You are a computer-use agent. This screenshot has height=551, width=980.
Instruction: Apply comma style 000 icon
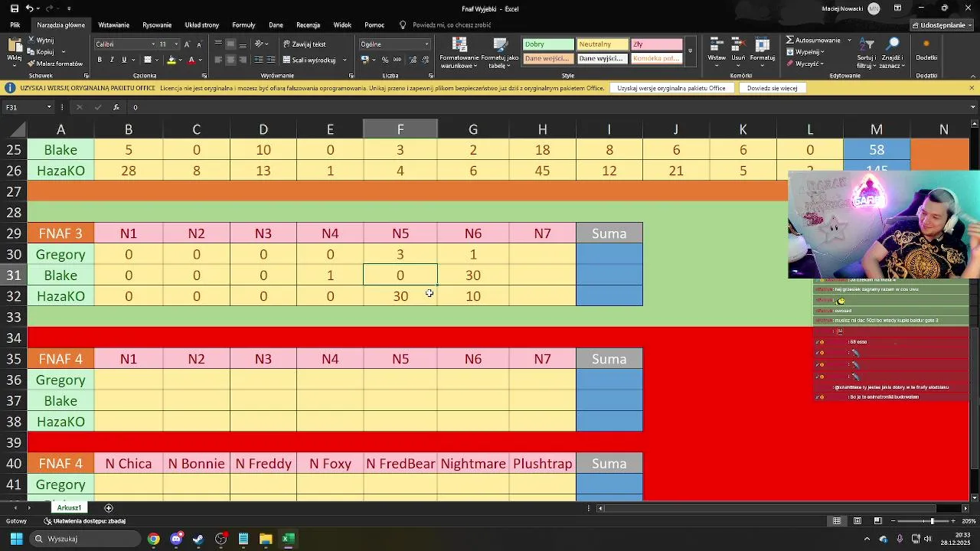(396, 60)
